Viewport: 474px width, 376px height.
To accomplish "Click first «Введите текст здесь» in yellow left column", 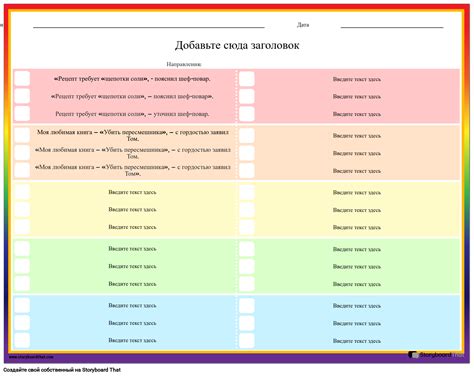I will [x=132, y=192].
